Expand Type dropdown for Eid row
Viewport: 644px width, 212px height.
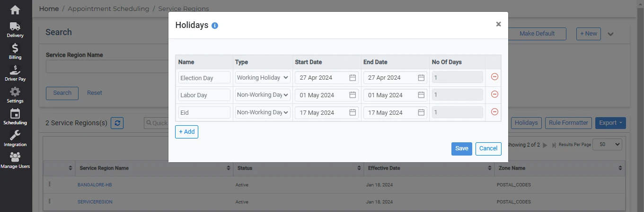tap(263, 112)
